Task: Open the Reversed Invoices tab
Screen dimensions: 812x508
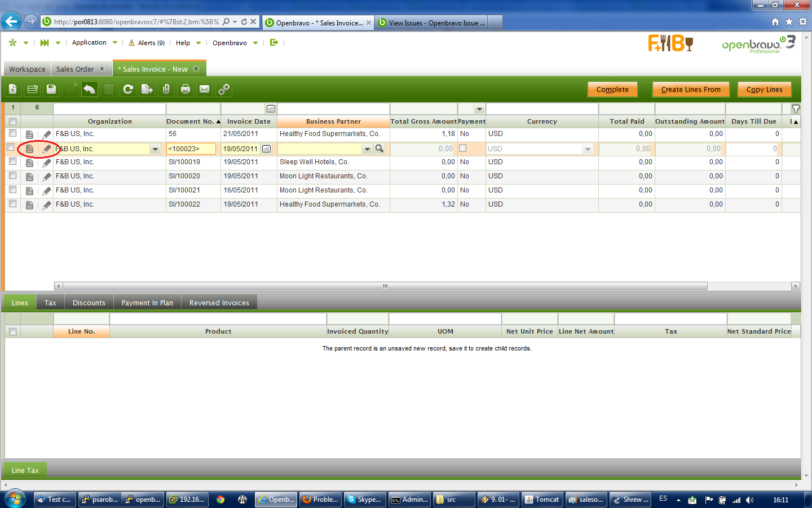Action: [219, 303]
